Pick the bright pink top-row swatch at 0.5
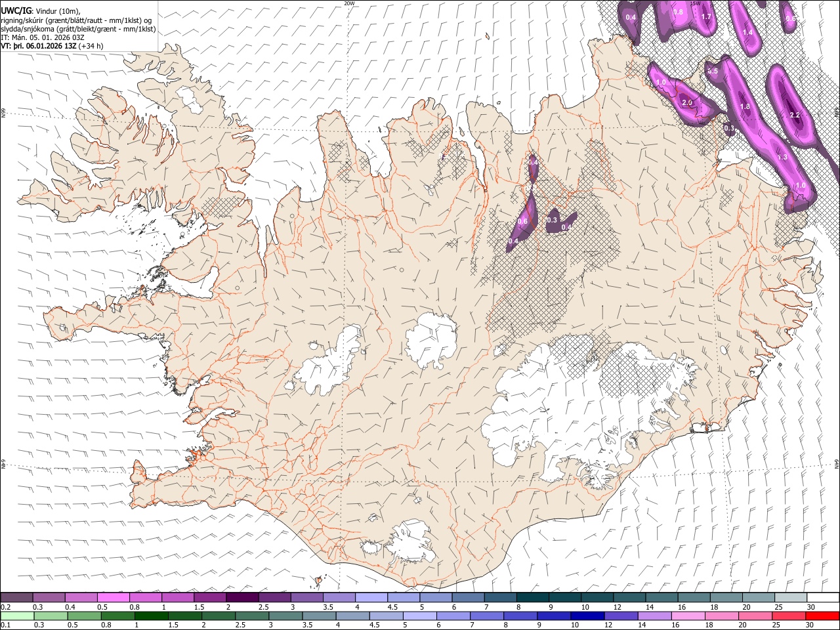This screenshot has height=630, width=840. point(113,597)
